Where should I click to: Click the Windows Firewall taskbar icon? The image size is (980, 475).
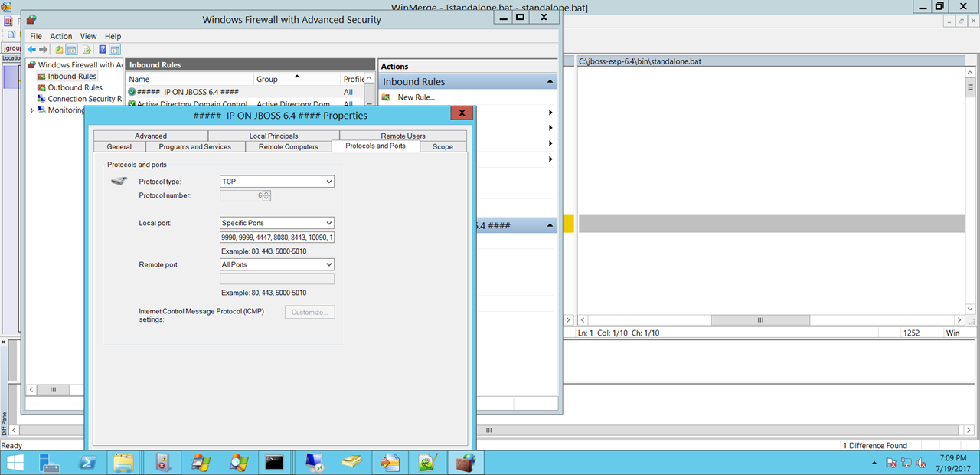click(465, 463)
